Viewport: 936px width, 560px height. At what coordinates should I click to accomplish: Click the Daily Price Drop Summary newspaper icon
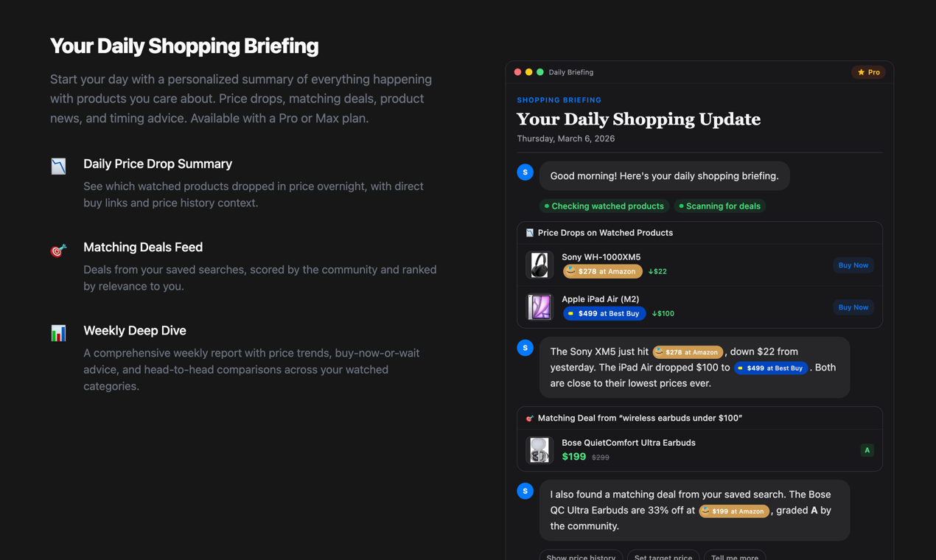[58, 166]
